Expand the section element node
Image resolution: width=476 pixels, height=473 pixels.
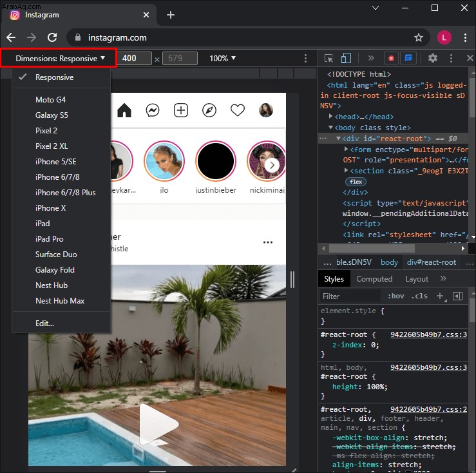point(346,170)
